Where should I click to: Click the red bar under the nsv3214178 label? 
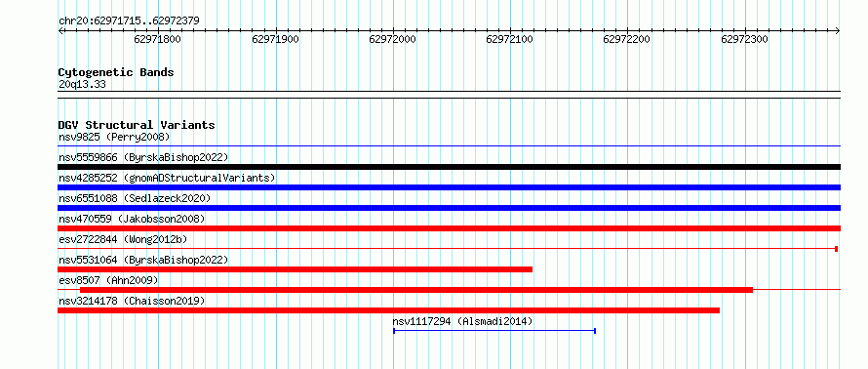[388, 310]
